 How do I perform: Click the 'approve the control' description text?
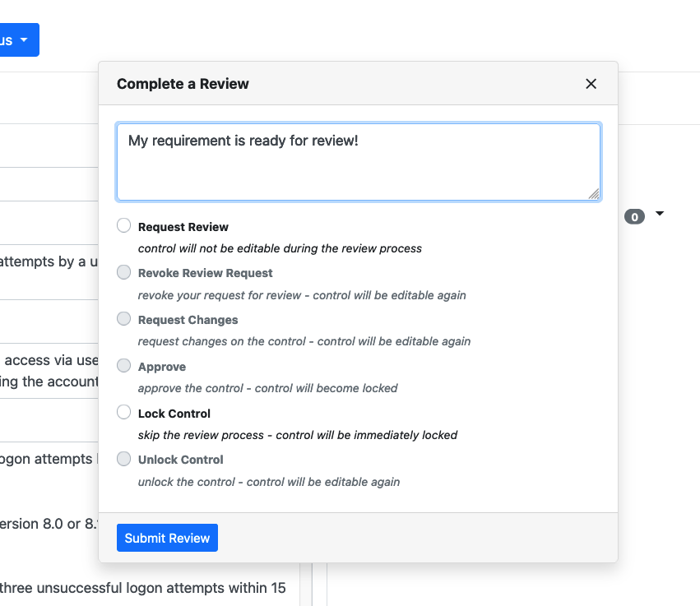point(267,388)
